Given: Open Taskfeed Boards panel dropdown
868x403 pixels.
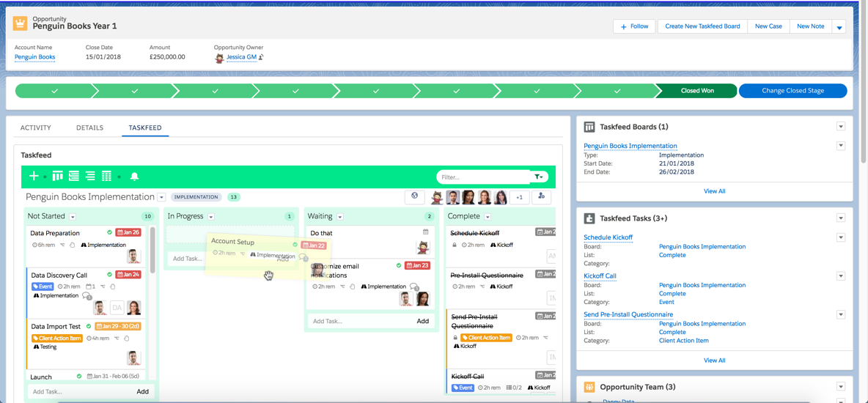Looking at the screenshot, I should [841, 127].
